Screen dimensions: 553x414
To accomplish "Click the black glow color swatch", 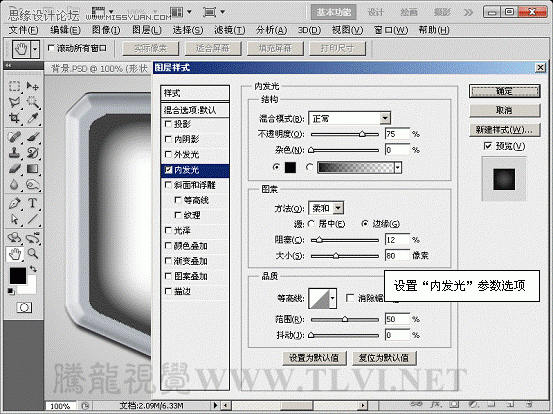I will coord(290,168).
